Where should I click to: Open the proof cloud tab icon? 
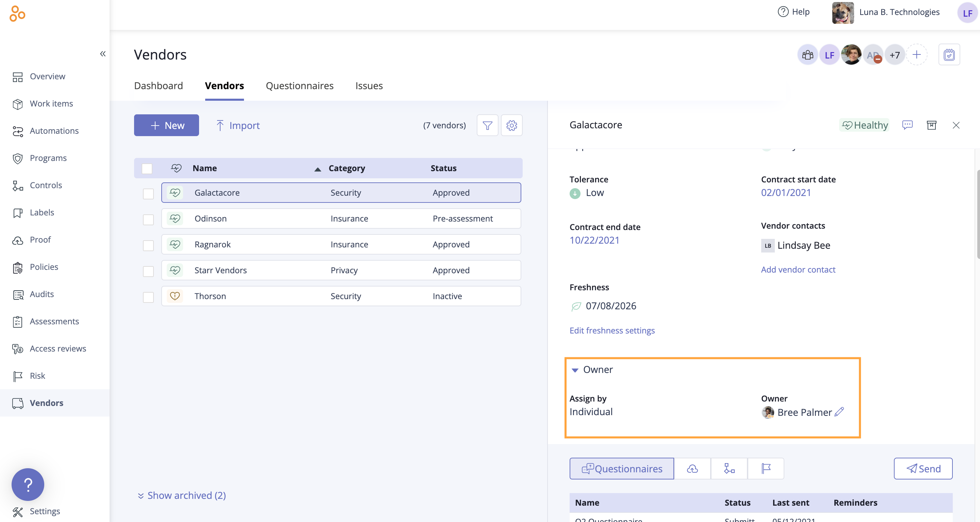click(x=692, y=468)
